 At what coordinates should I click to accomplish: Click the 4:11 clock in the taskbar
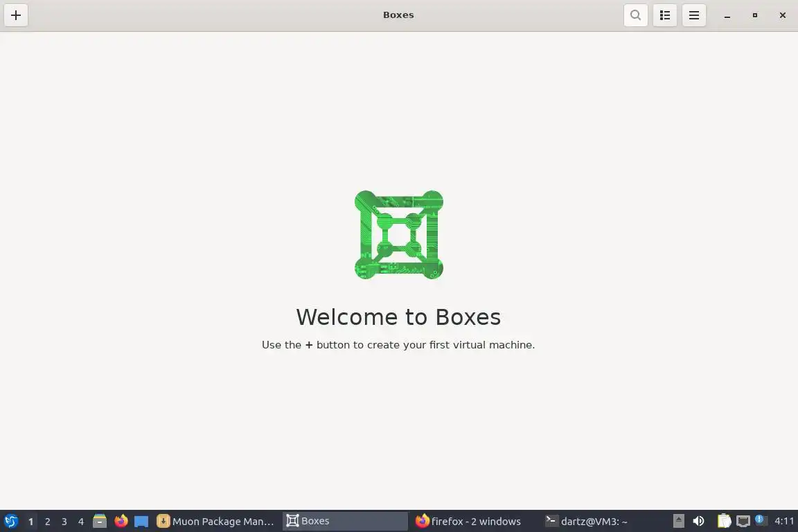[783, 522]
